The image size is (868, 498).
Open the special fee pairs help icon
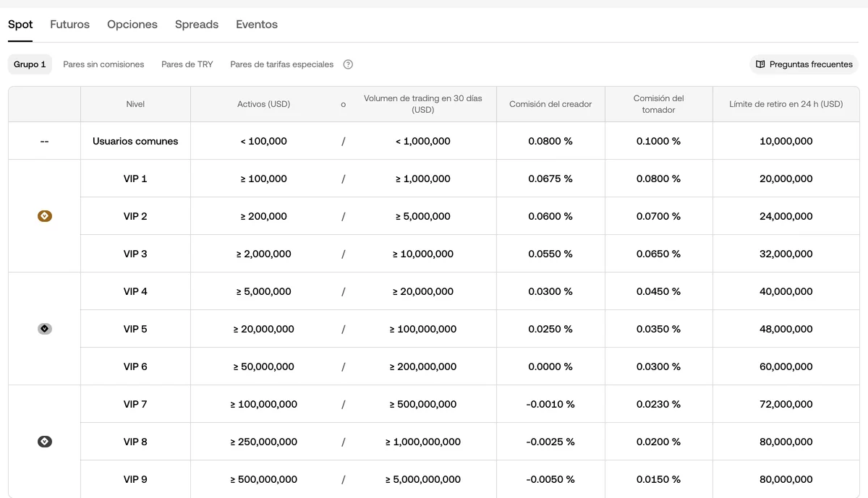click(348, 64)
